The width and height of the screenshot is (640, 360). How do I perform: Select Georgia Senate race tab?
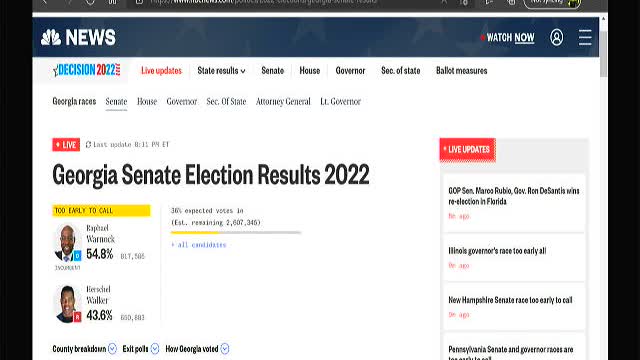(x=116, y=101)
